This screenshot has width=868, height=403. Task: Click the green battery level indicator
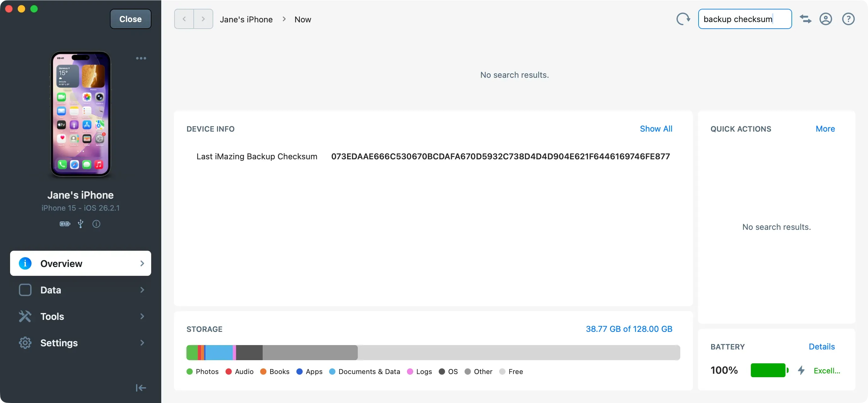(x=769, y=371)
